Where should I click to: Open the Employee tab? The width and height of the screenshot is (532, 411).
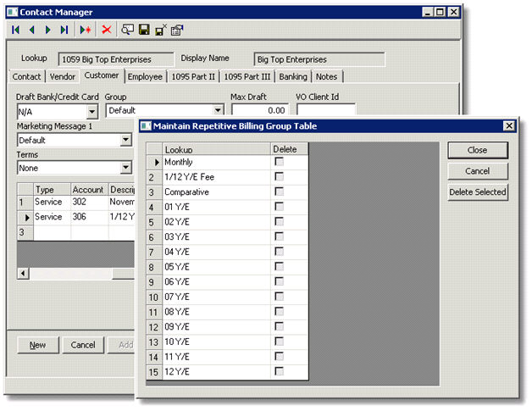tap(145, 77)
